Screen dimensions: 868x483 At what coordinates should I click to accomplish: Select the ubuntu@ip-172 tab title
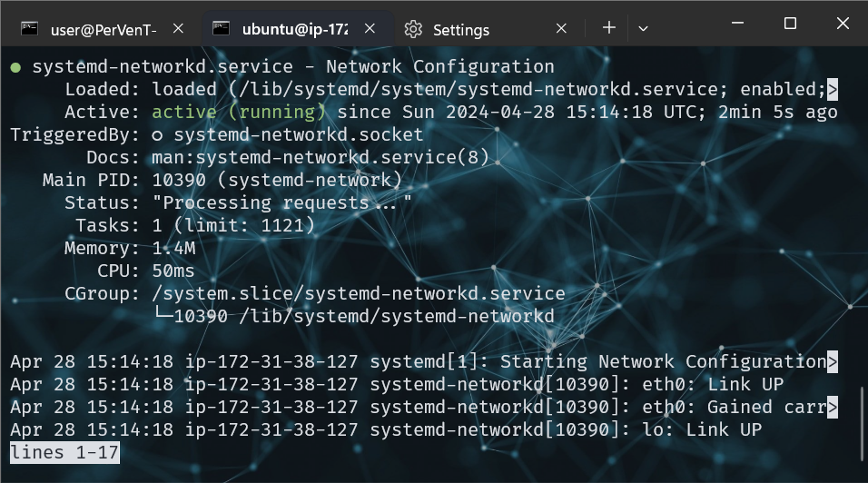(x=294, y=30)
